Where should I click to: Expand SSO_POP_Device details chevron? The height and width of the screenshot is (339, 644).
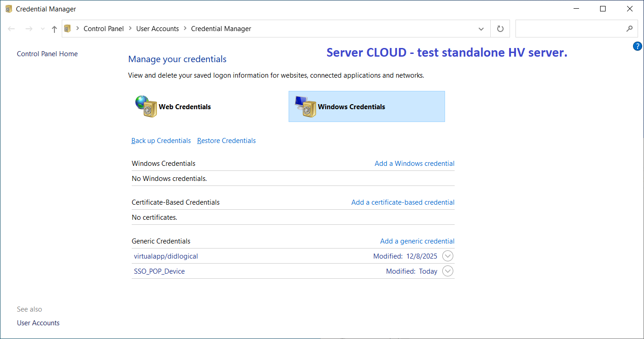pos(448,271)
